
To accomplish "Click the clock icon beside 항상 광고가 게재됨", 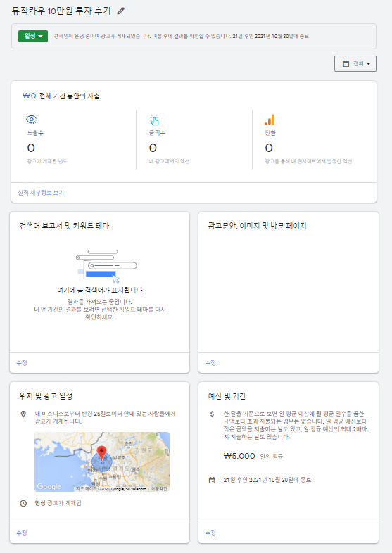I will pos(23,503).
